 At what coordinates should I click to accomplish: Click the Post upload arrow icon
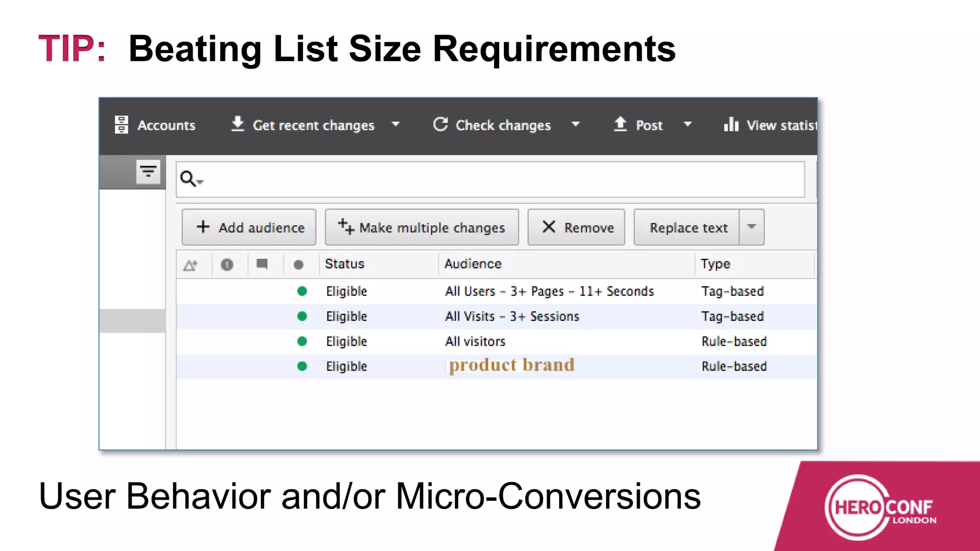(x=620, y=124)
